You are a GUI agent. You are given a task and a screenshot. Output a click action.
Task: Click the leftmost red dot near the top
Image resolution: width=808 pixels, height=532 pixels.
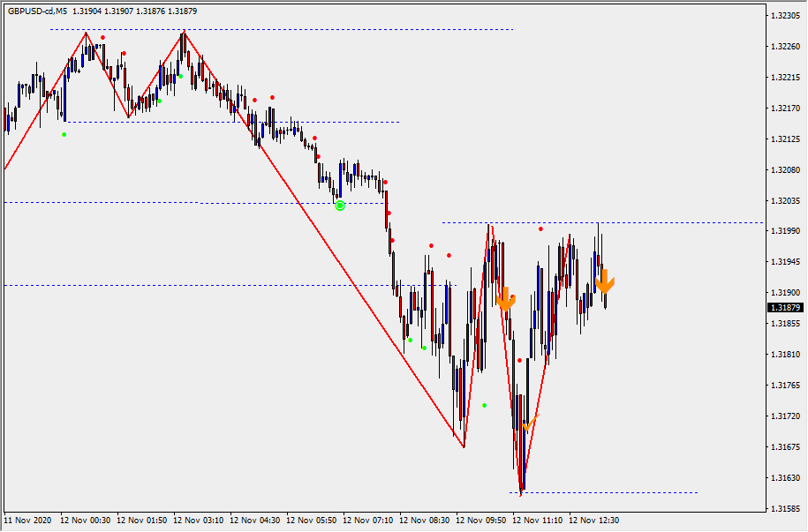point(103,38)
